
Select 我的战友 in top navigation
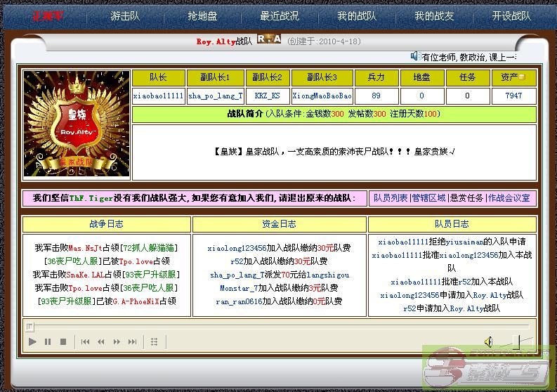(433, 15)
